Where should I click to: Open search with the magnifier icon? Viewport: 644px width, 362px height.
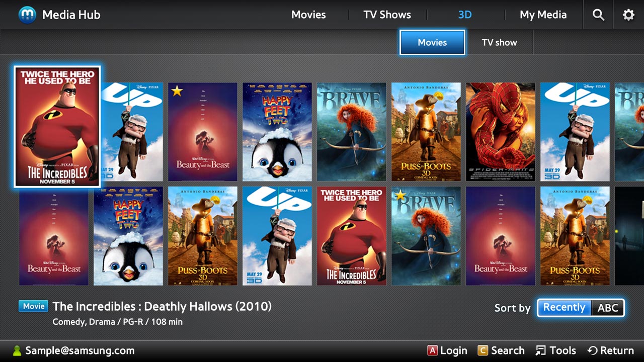pyautogui.click(x=598, y=15)
